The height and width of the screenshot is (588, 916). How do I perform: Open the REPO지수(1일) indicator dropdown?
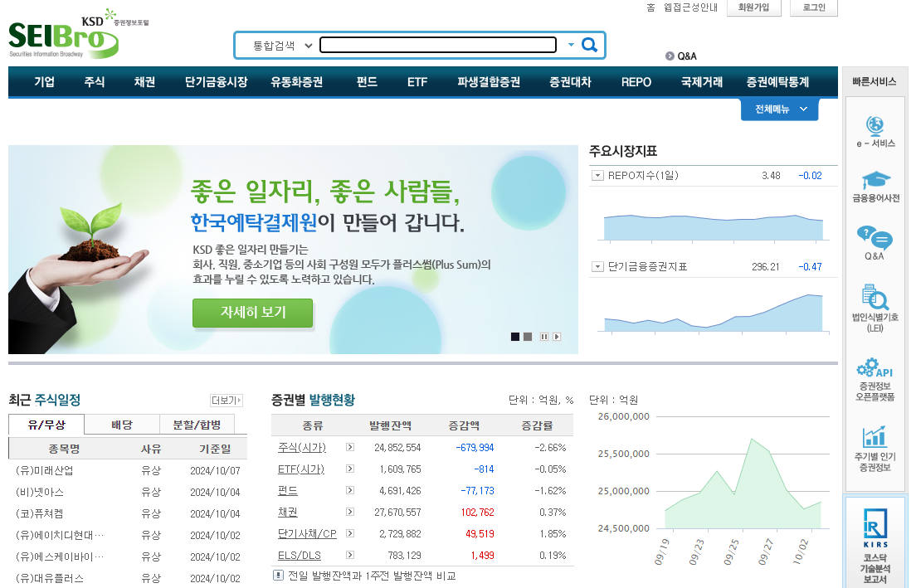point(597,176)
